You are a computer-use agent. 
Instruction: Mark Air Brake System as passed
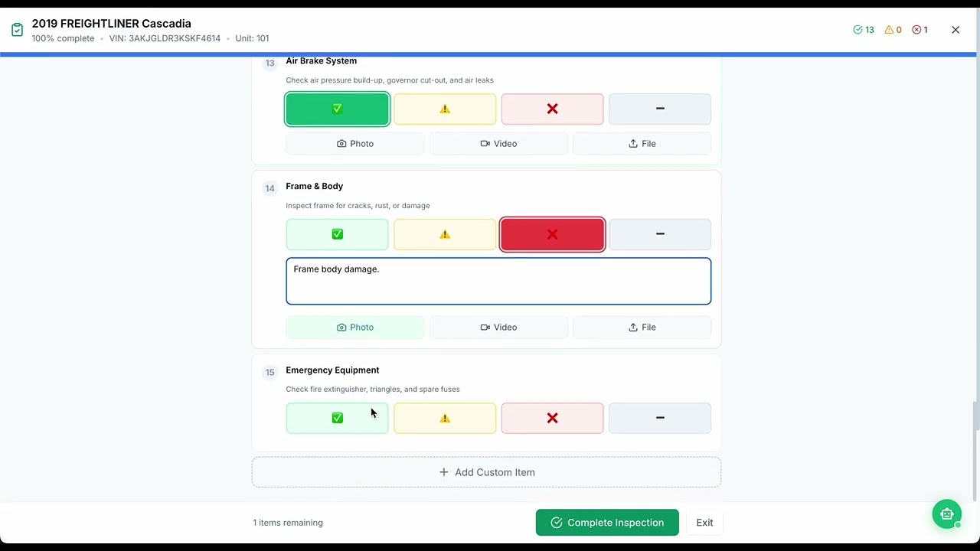pyautogui.click(x=337, y=109)
